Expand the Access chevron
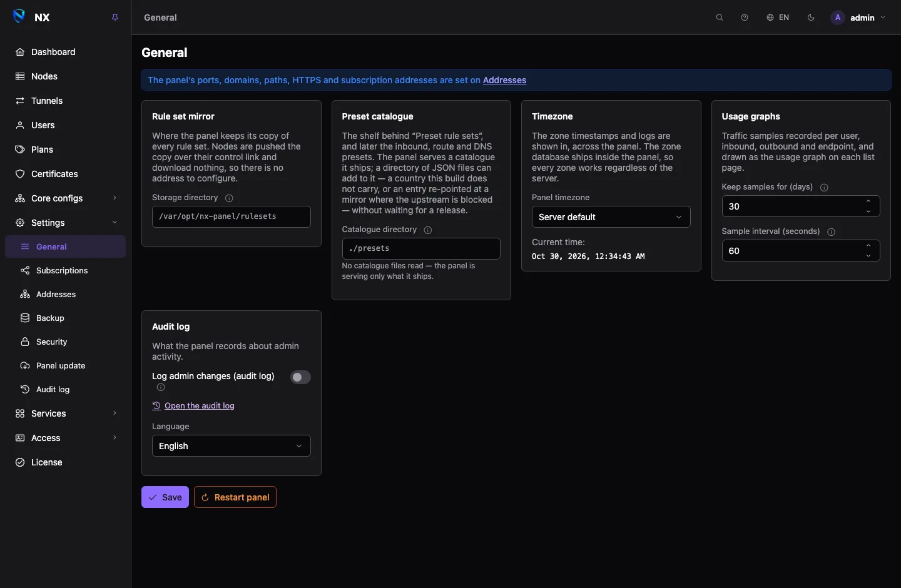The width and height of the screenshot is (901, 588). 115,438
